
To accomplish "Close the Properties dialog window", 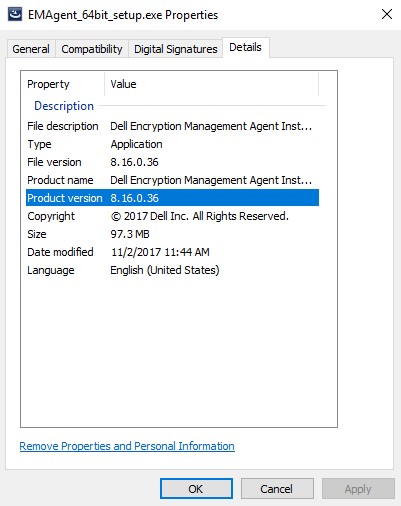I will (387, 14).
